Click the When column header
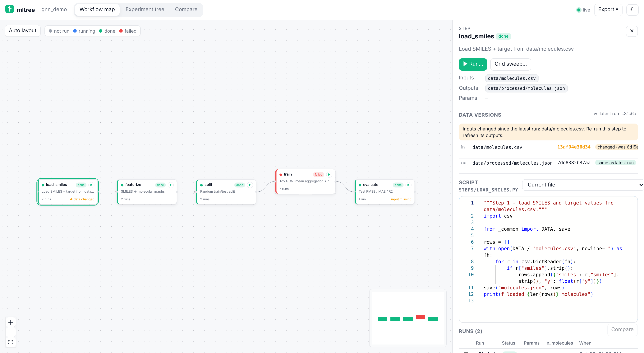The image size is (644, 353). tap(585, 343)
